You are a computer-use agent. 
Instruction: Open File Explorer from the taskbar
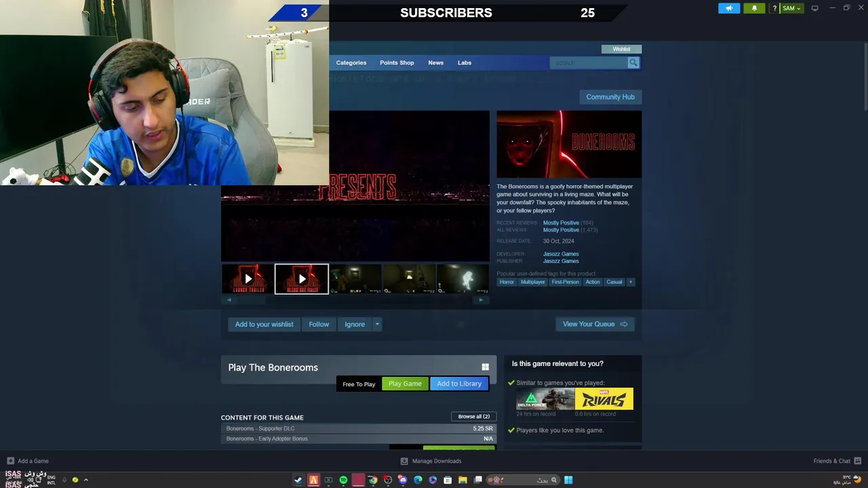tap(462, 480)
